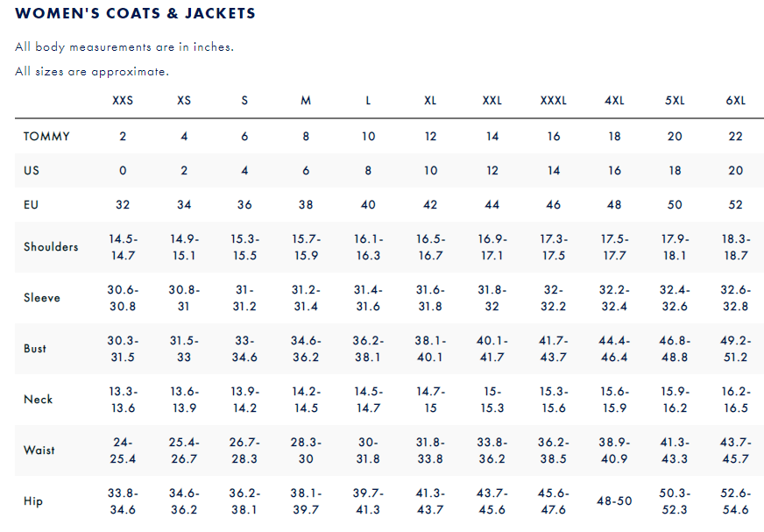Screen dimensions: 764x532
Task: Click the XXXL column header
Action: (x=553, y=101)
